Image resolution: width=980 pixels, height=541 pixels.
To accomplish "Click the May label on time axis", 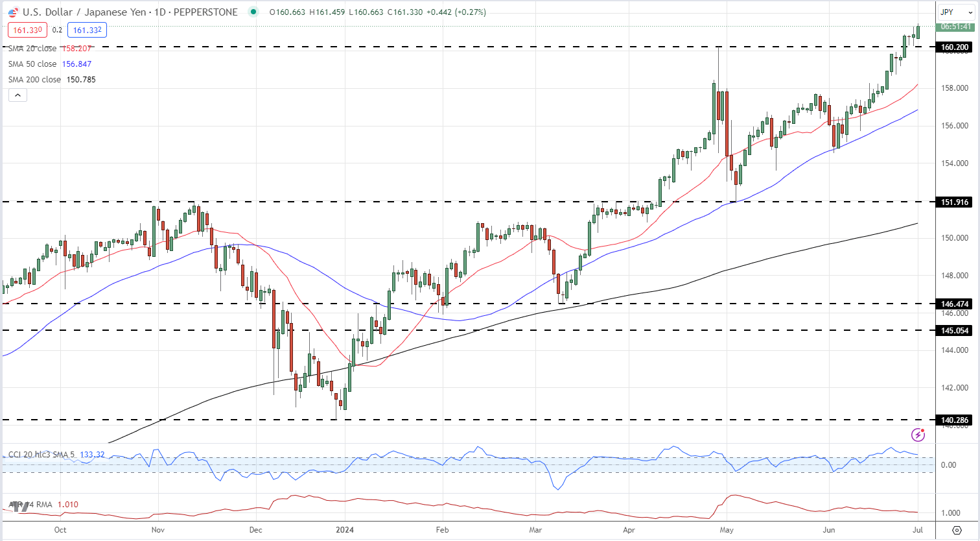I will pyautogui.click(x=727, y=530).
